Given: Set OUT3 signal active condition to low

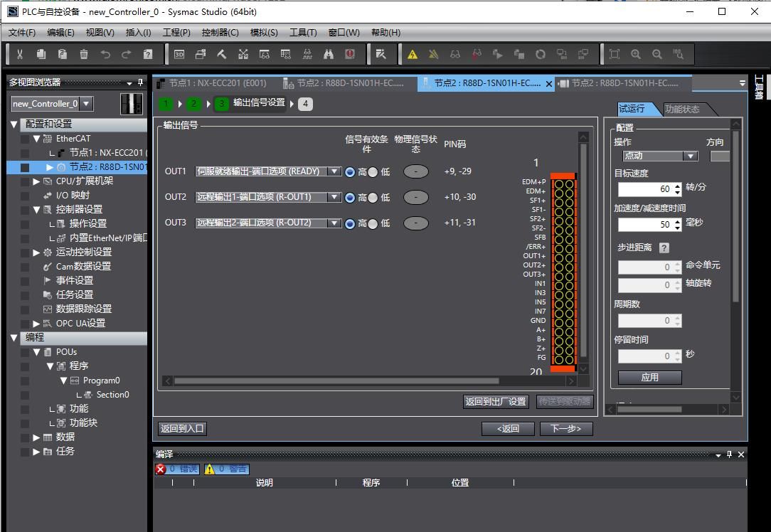Looking at the screenshot, I should [x=373, y=223].
